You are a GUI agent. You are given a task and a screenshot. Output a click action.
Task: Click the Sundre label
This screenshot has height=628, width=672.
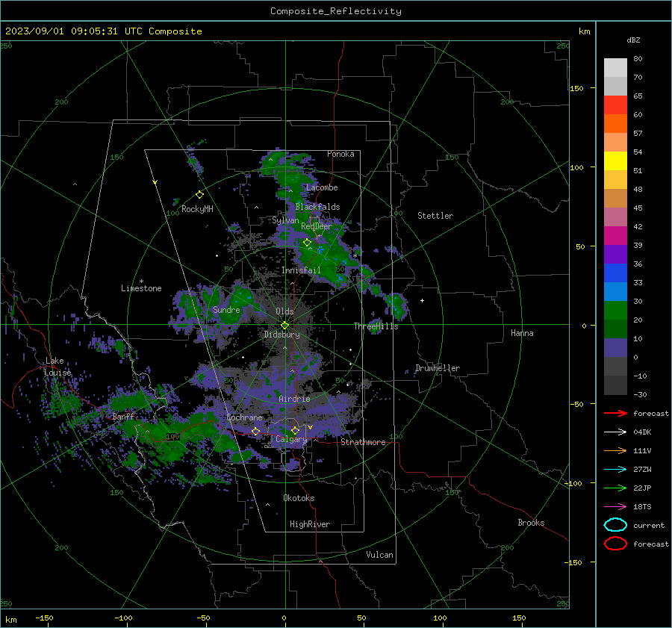(x=226, y=310)
